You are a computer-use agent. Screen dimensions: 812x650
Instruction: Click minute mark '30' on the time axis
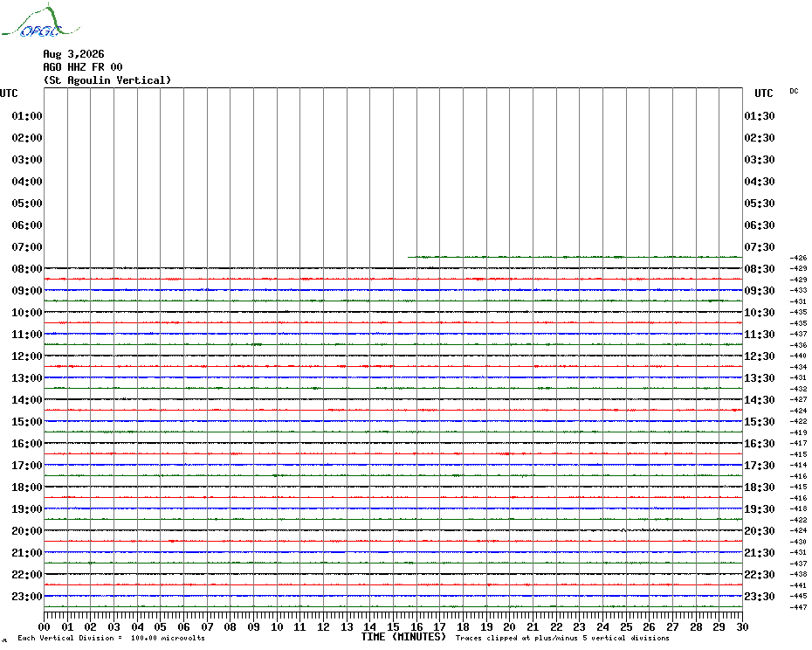(743, 627)
